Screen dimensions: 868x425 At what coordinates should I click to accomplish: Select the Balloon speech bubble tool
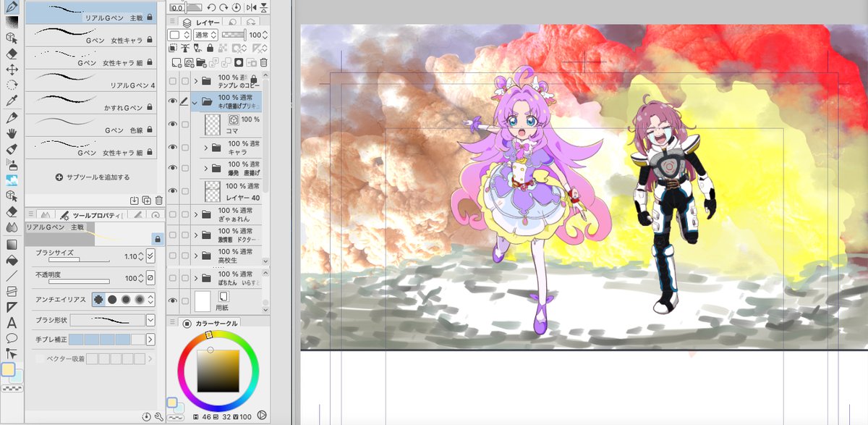(x=12, y=338)
